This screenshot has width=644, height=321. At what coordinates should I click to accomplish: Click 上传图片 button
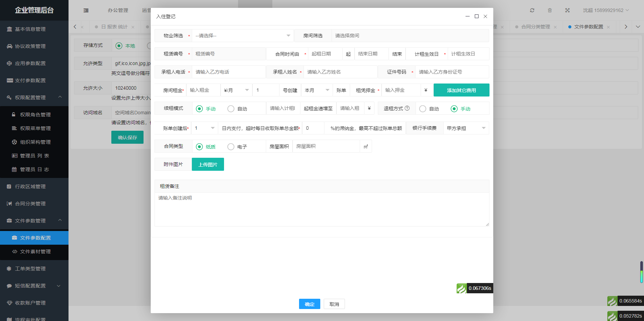pos(208,164)
